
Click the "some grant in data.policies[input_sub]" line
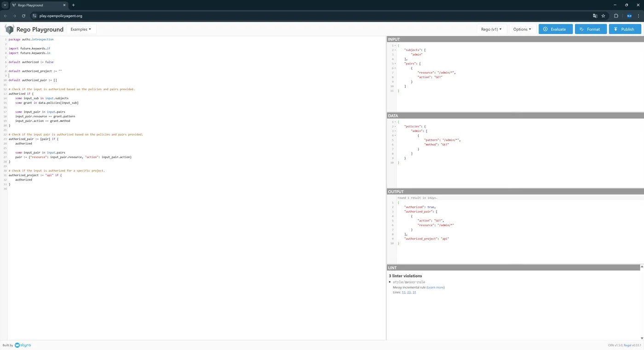[x=47, y=103]
